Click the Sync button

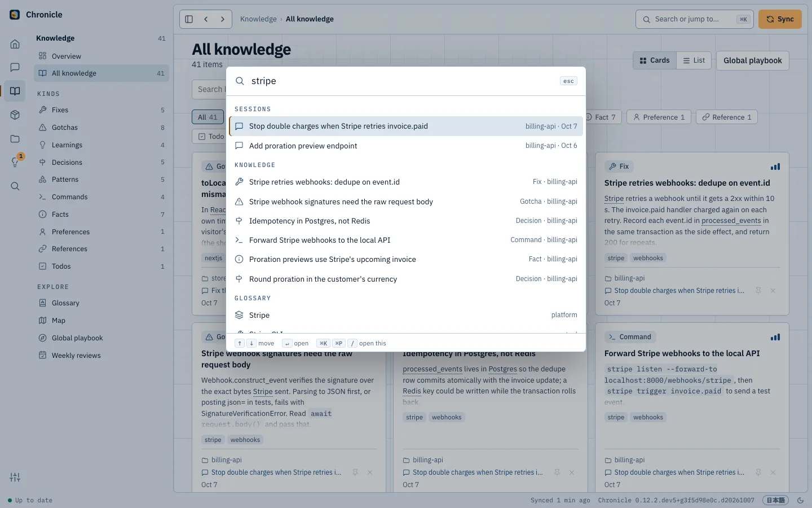point(780,19)
